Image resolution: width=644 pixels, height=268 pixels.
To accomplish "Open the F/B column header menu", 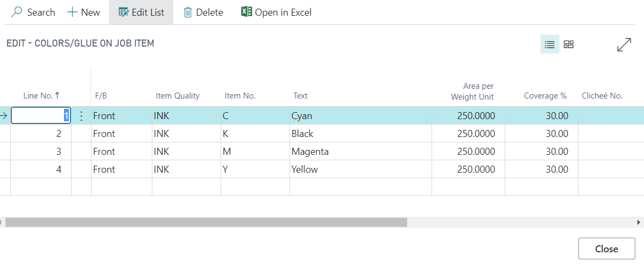I will [x=101, y=96].
